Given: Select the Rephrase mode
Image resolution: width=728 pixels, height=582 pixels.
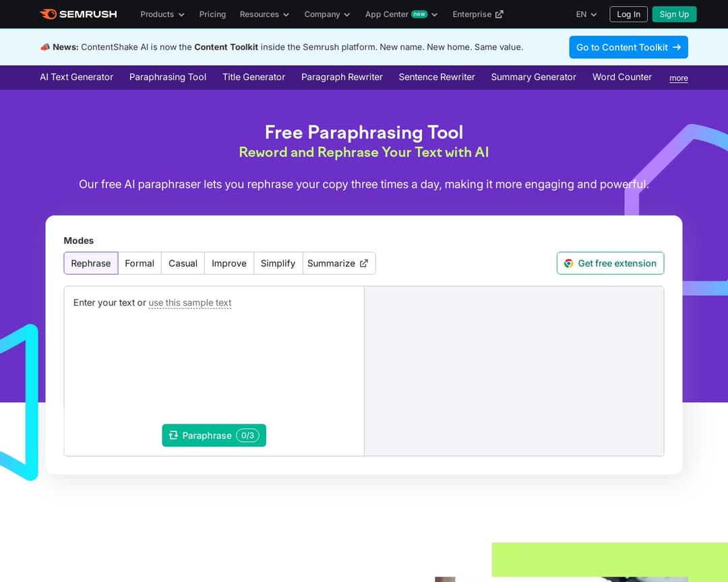Looking at the screenshot, I should coord(91,263).
